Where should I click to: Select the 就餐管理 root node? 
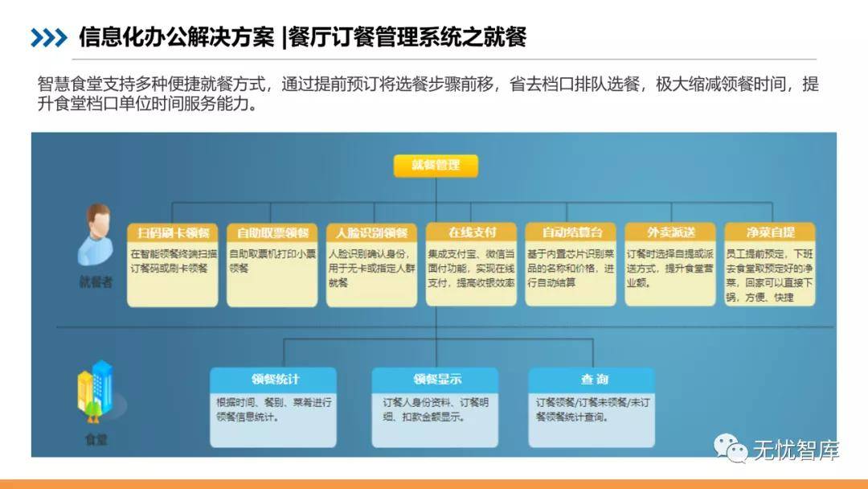tap(436, 166)
